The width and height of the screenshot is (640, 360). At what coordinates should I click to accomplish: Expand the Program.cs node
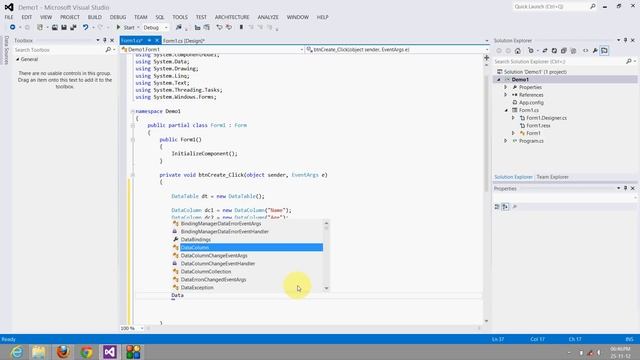point(506,141)
